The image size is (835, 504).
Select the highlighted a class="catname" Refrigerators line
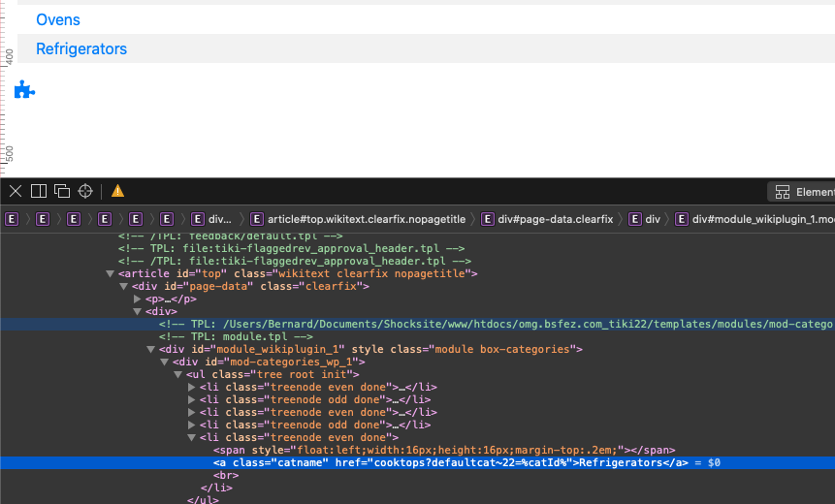pos(417,463)
